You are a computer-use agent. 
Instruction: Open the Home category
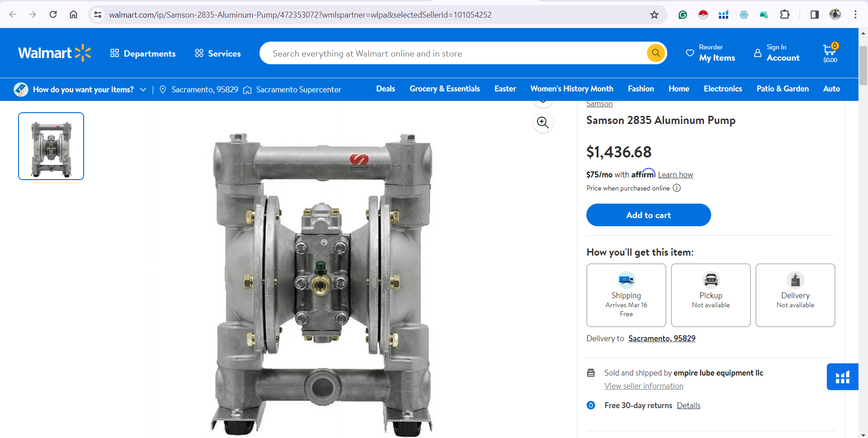(679, 89)
